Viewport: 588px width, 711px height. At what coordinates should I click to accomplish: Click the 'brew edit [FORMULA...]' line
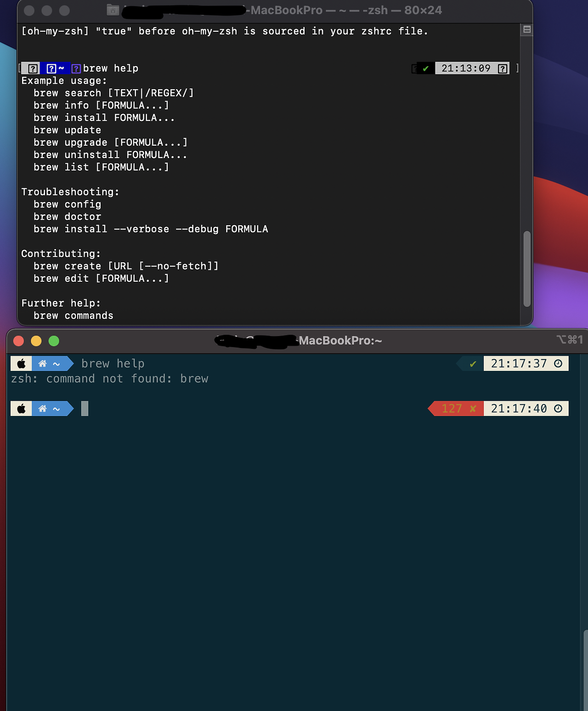point(102,279)
